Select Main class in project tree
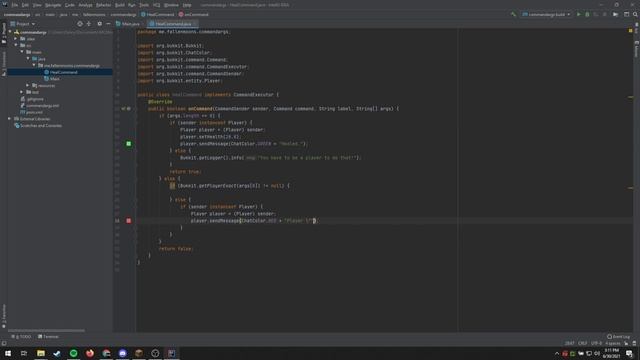Screen dimensions: 640x360 click(x=52, y=79)
